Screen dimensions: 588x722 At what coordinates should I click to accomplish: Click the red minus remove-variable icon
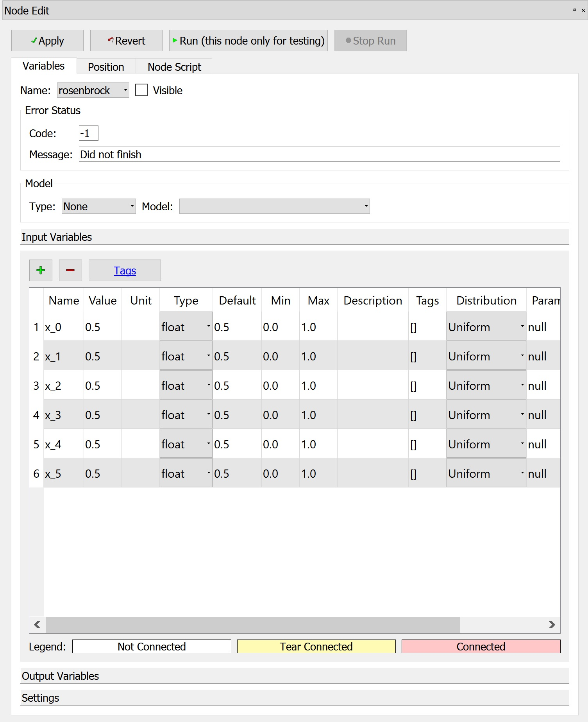point(70,270)
